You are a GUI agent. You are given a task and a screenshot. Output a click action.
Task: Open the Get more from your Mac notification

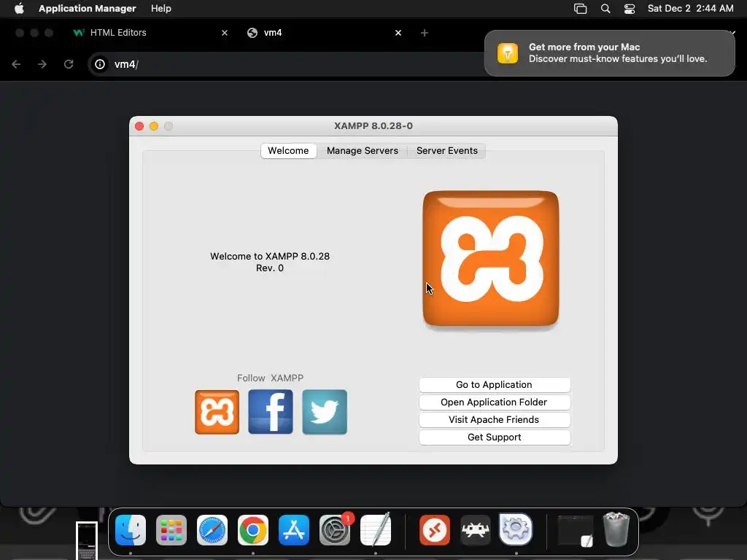(x=609, y=52)
